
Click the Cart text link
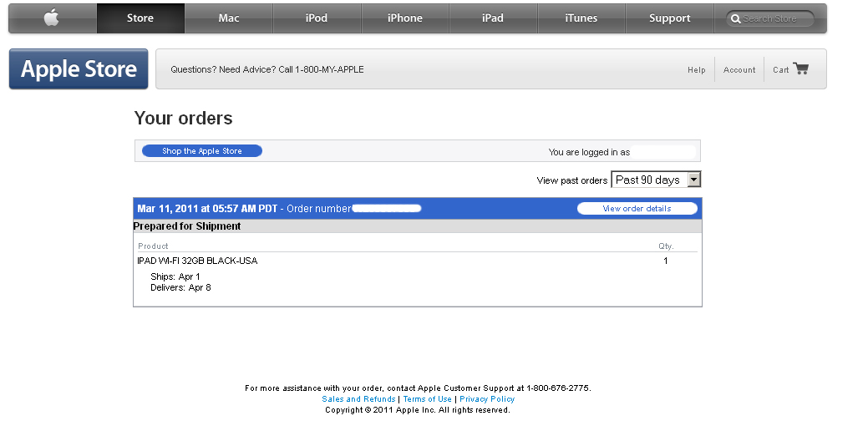pyautogui.click(x=780, y=69)
